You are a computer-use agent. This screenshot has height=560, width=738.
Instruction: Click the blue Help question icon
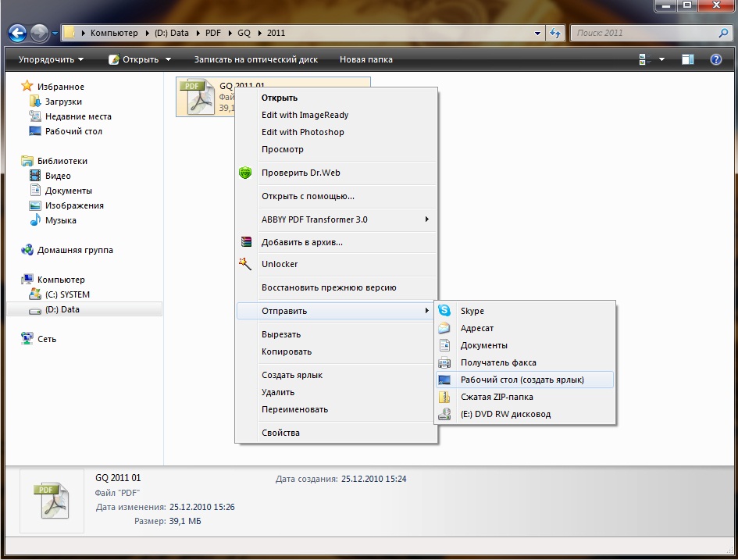coord(716,59)
